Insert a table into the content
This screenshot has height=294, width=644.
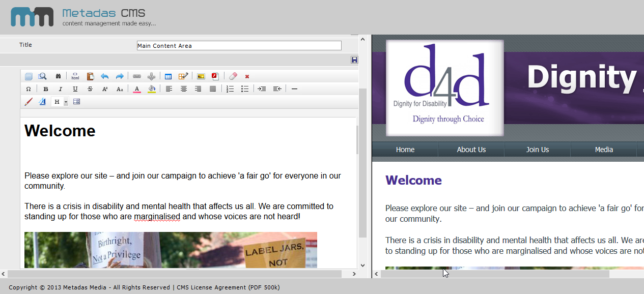point(168,76)
